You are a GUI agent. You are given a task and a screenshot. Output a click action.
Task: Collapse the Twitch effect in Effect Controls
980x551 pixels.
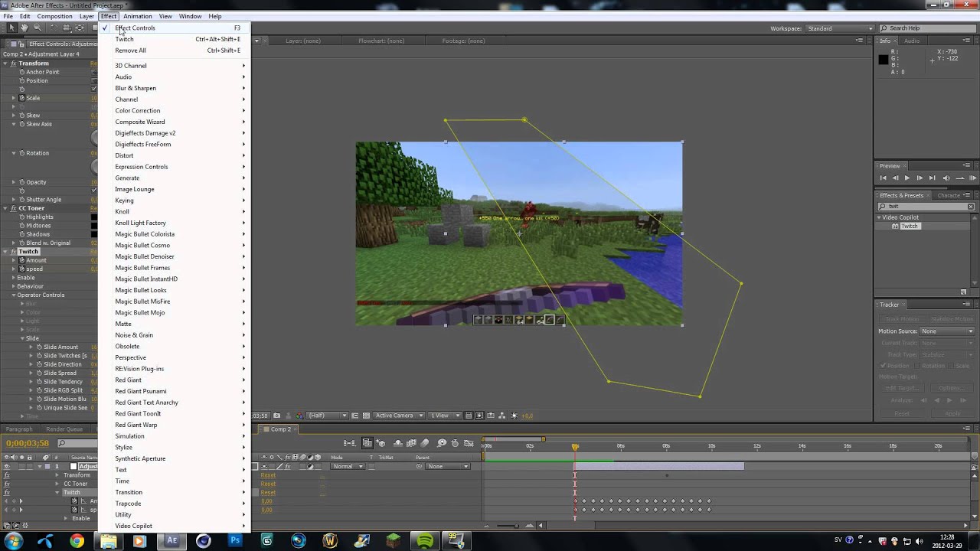click(x=5, y=252)
